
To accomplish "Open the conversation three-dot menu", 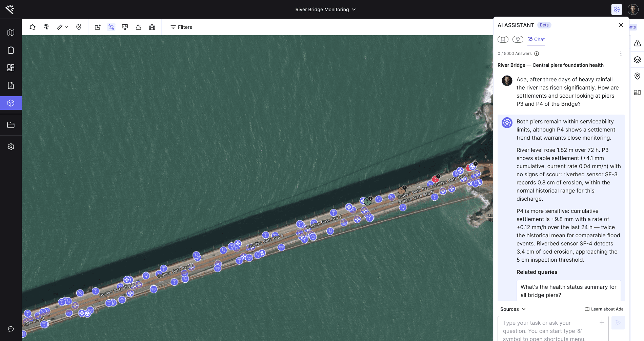I will (621, 54).
